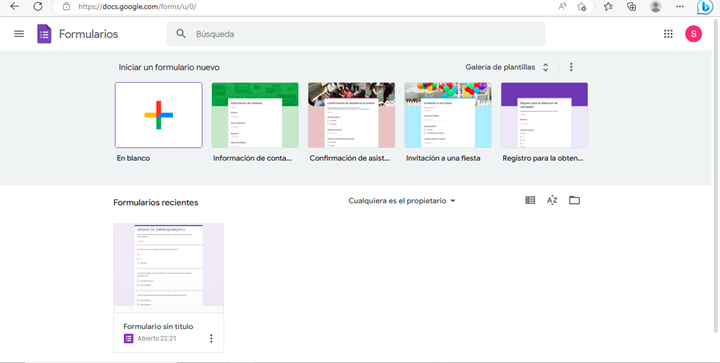This screenshot has width=720, height=363.
Task: Click the Formulario sin título title
Action: pyautogui.click(x=158, y=326)
